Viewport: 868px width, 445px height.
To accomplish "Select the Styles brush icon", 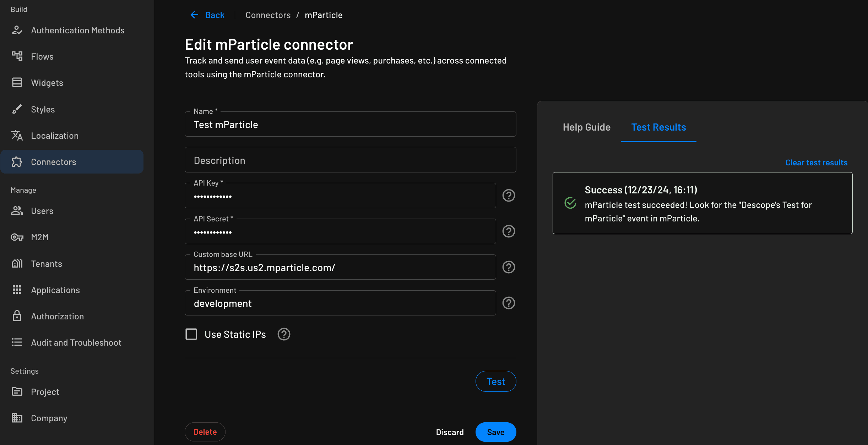I will click(17, 109).
